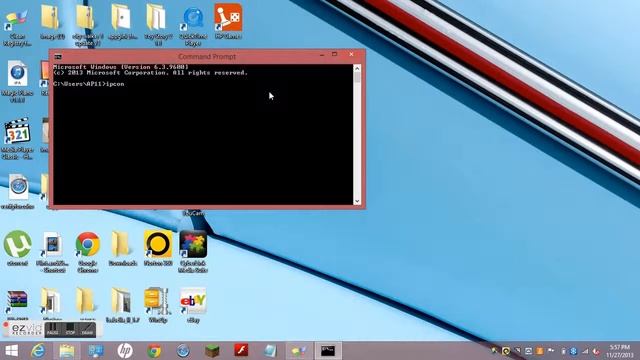The height and width of the screenshot is (360, 640).
Task: Select the QuickTime Player desktop shortcut
Action: (x=193, y=26)
